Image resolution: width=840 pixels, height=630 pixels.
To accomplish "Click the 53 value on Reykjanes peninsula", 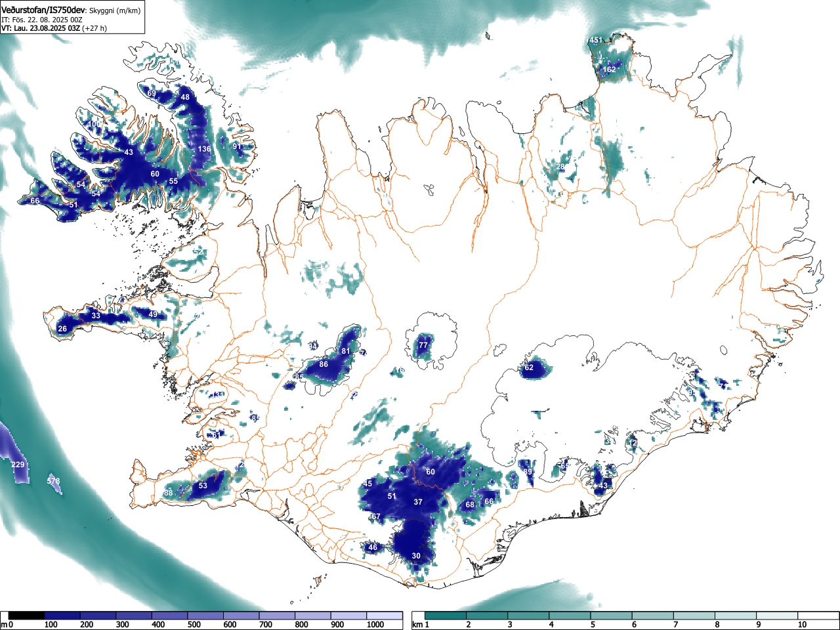I will tap(203, 486).
